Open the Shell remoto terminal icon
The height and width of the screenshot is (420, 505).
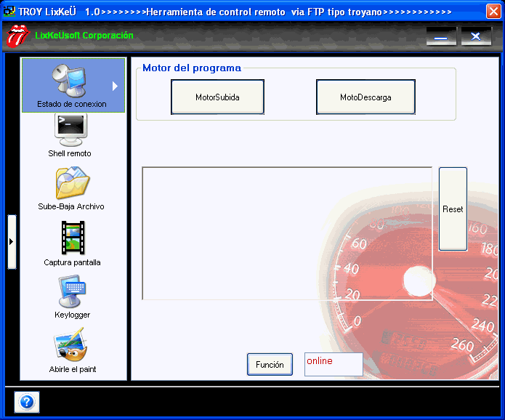[x=70, y=132]
